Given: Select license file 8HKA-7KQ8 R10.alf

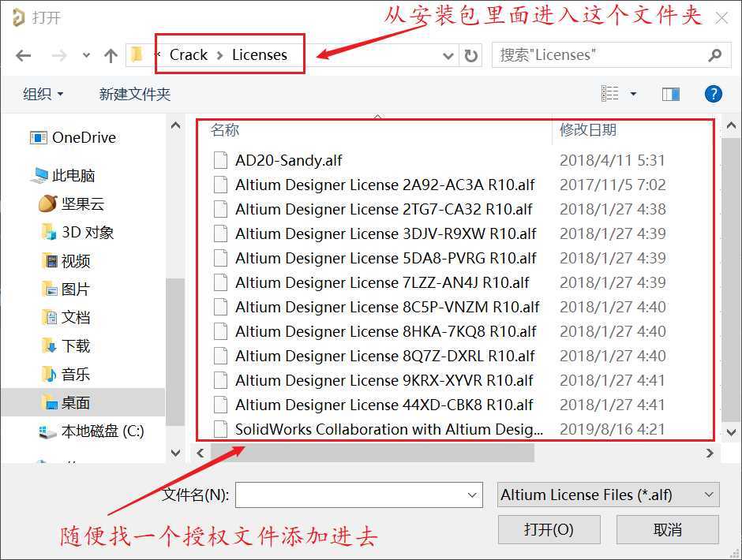Looking at the screenshot, I should click(386, 331).
